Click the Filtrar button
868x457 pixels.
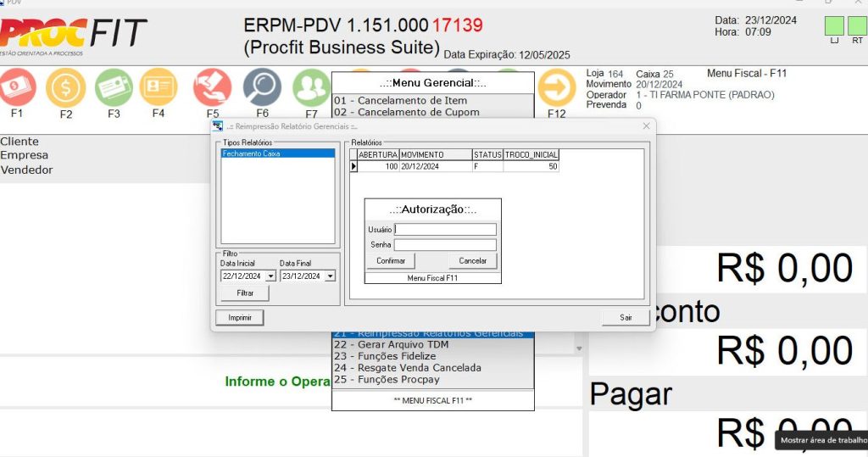[245, 293]
